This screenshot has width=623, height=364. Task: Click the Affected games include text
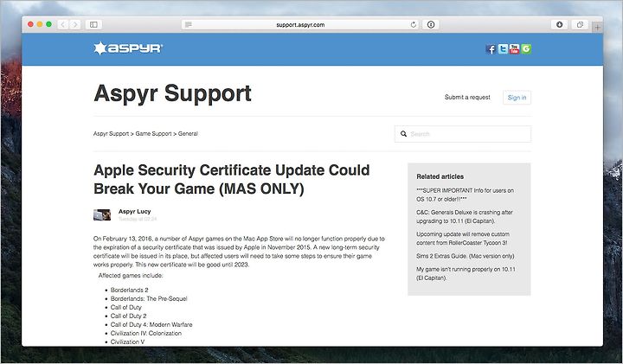click(x=131, y=275)
